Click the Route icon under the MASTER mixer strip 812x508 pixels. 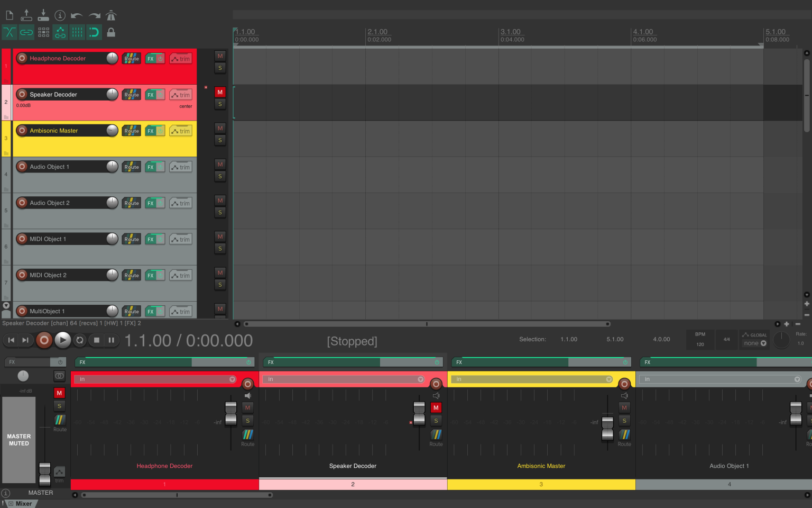coord(59,421)
